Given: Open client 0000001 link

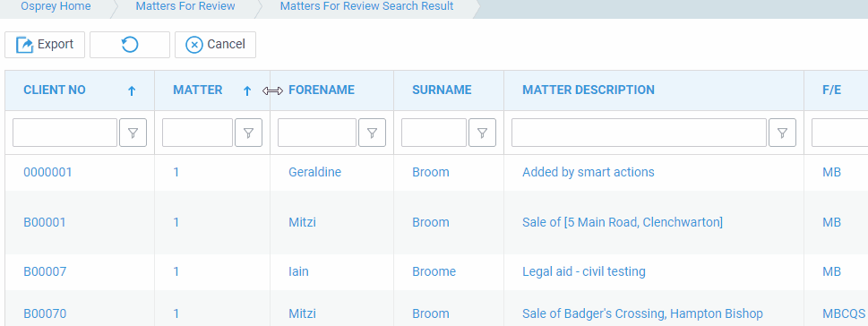Looking at the screenshot, I should [x=47, y=173].
